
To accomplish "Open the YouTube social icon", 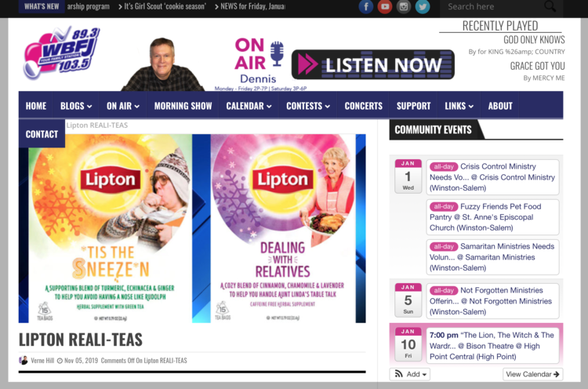I will [x=385, y=7].
